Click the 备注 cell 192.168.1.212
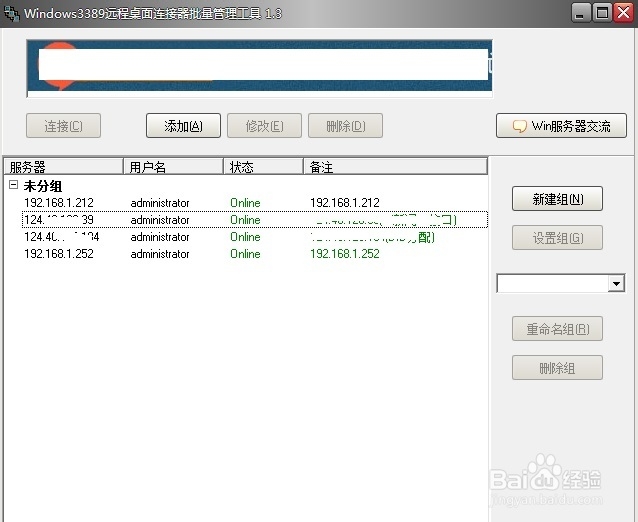The width and height of the screenshot is (638, 522). [x=345, y=203]
